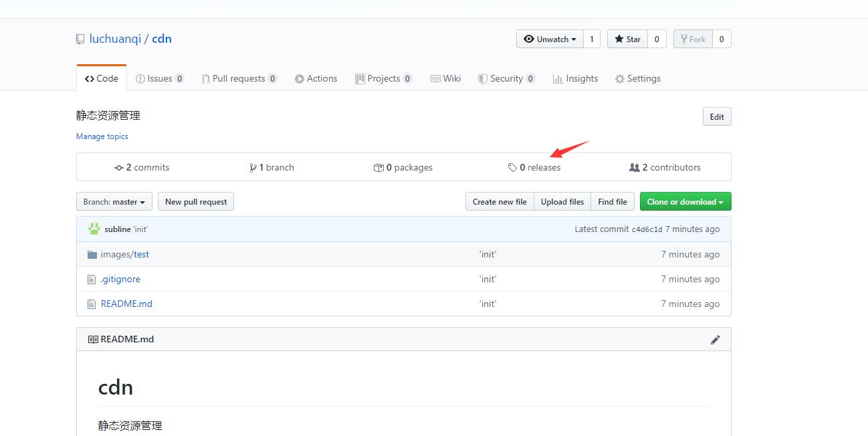Open the Projects tab
The height and width of the screenshot is (436, 868).
click(384, 78)
